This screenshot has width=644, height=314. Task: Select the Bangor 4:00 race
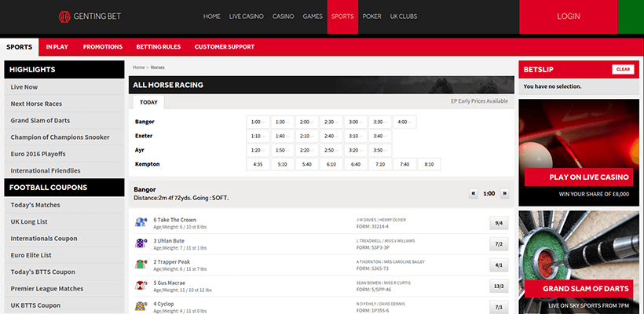[405, 122]
